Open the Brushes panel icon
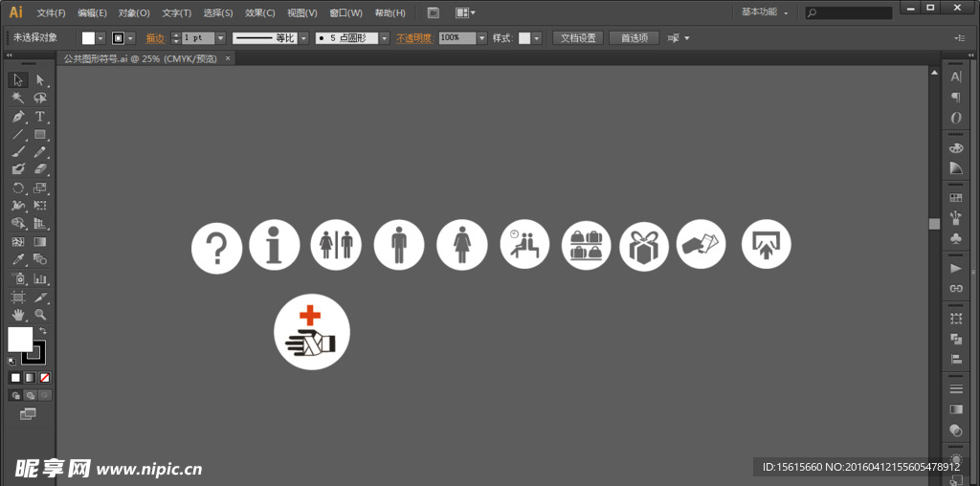 (x=956, y=218)
